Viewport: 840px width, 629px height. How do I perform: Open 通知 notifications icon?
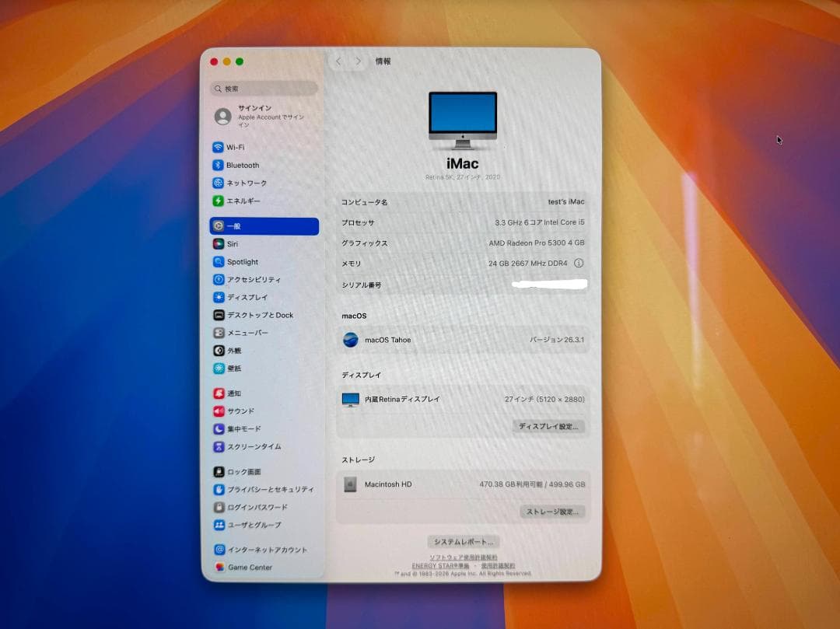(x=219, y=393)
